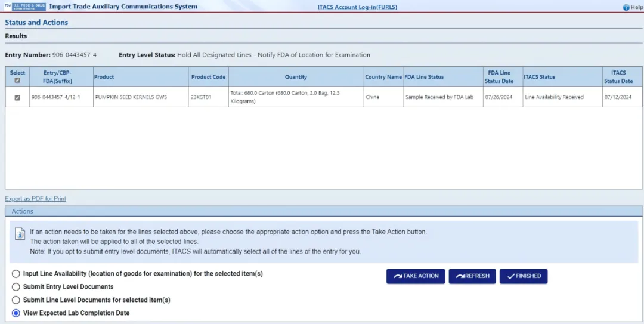Click the Product column header
644x324 pixels.
tap(104, 77)
